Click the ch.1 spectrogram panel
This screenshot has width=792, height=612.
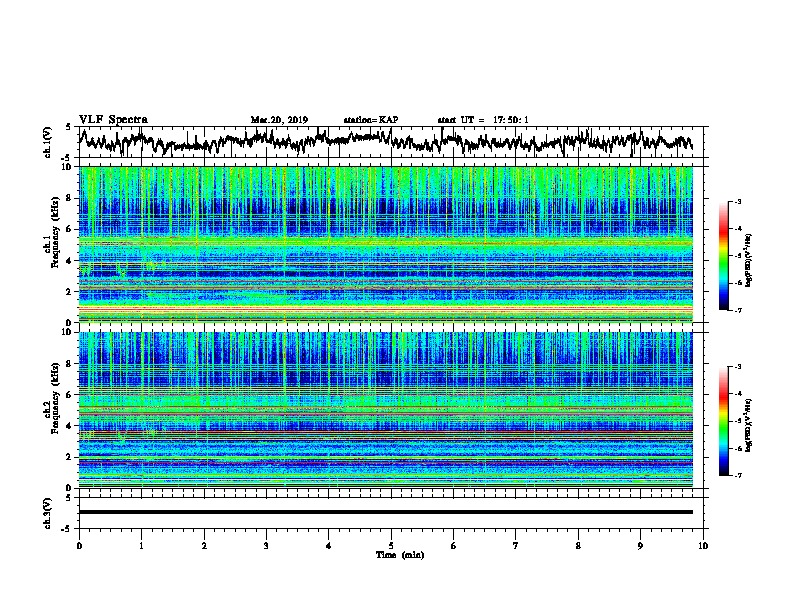click(x=386, y=244)
